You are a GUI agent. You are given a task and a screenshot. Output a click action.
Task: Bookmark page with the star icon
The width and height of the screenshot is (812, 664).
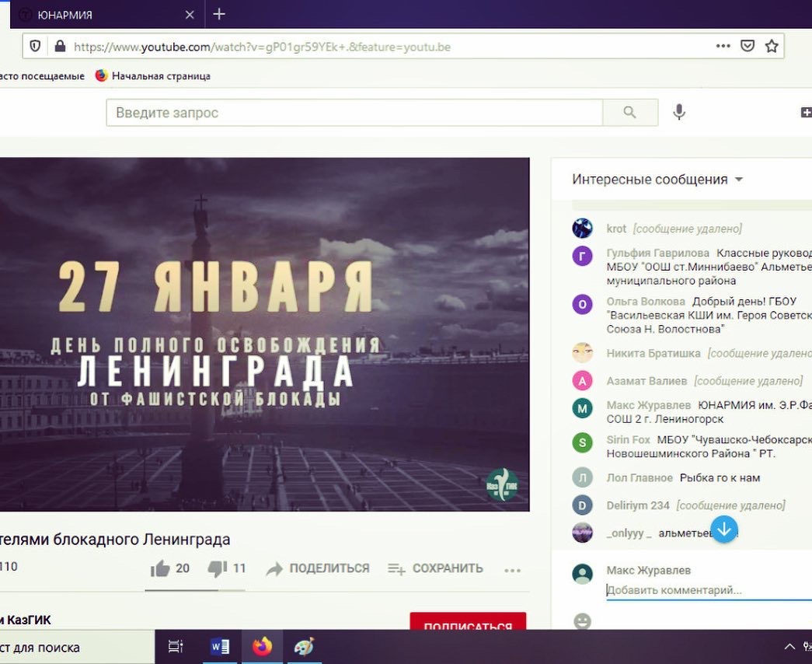(x=772, y=46)
